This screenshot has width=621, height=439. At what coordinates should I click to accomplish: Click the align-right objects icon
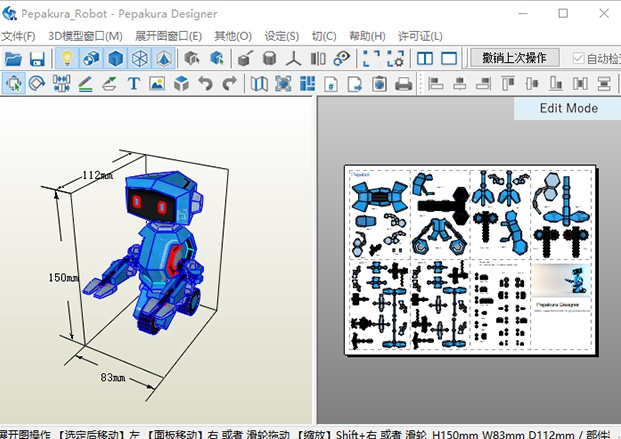coord(484,84)
